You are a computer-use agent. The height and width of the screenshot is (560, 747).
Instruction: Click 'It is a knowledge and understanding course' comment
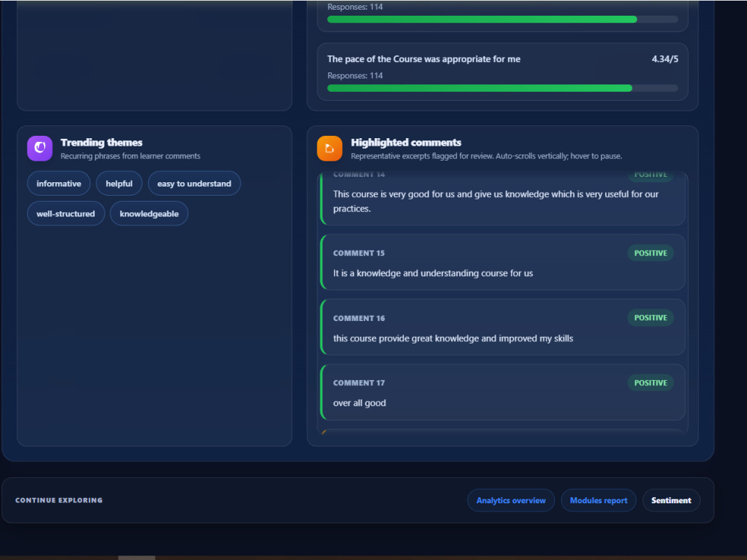tap(433, 273)
